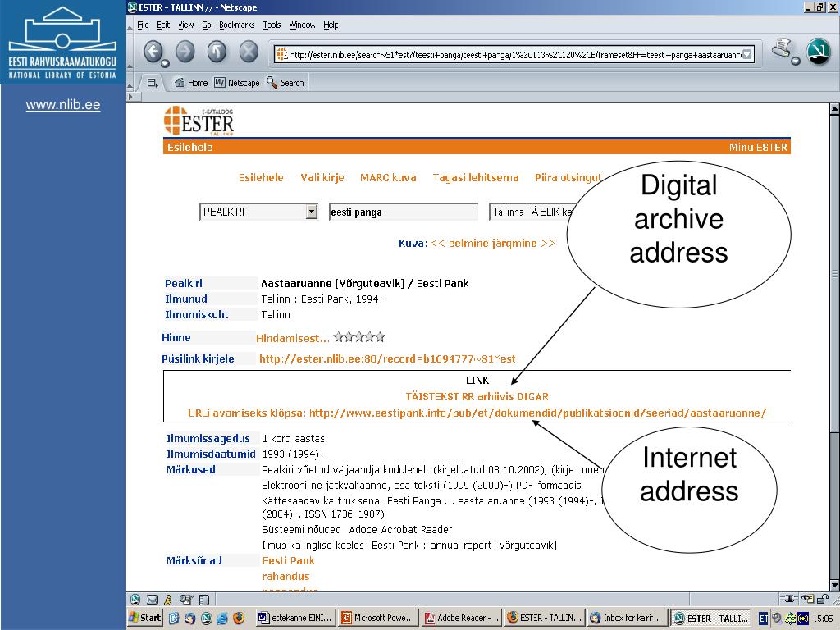The image size is (840, 630).
Task: Click the Mail icon in the component bar
Action: (153, 600)
